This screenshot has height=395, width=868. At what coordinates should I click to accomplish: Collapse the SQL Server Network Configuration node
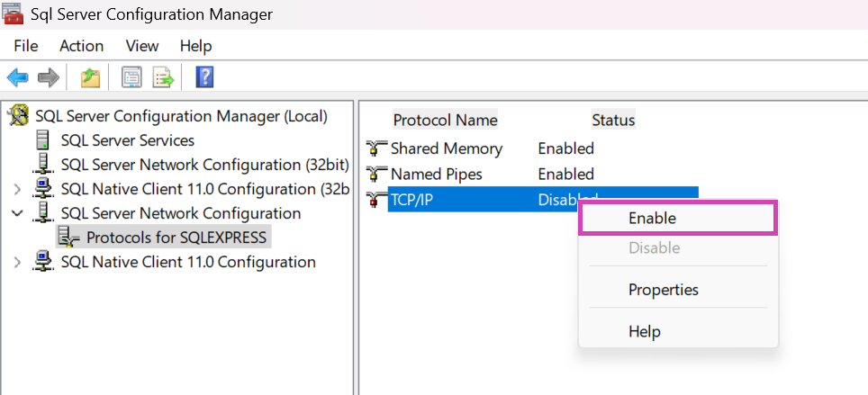17,213
